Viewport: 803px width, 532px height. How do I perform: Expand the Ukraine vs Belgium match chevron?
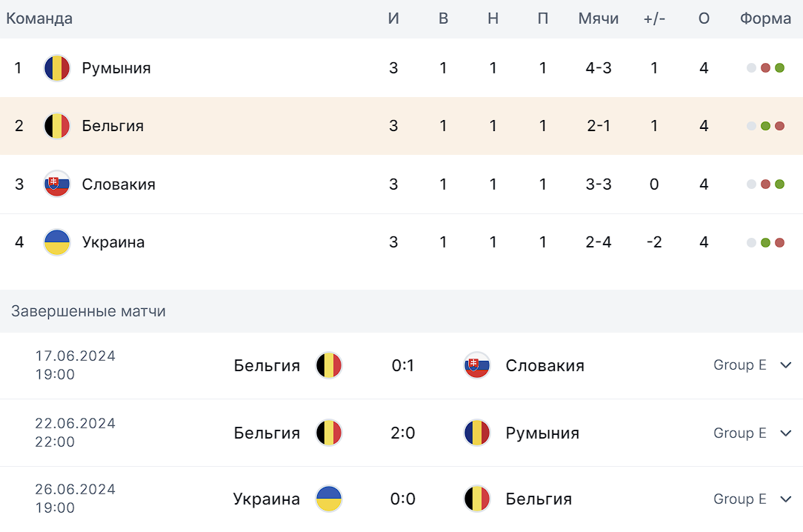pyautogui.click(x=786, y=499)
